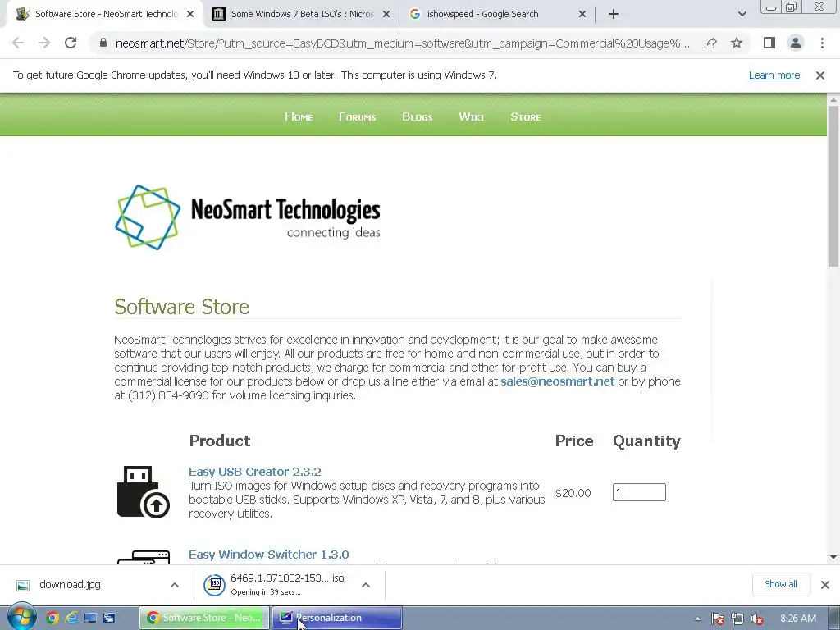840x630 pixels.
Task: Close the downloads shelf
Action: click(825, 584)
